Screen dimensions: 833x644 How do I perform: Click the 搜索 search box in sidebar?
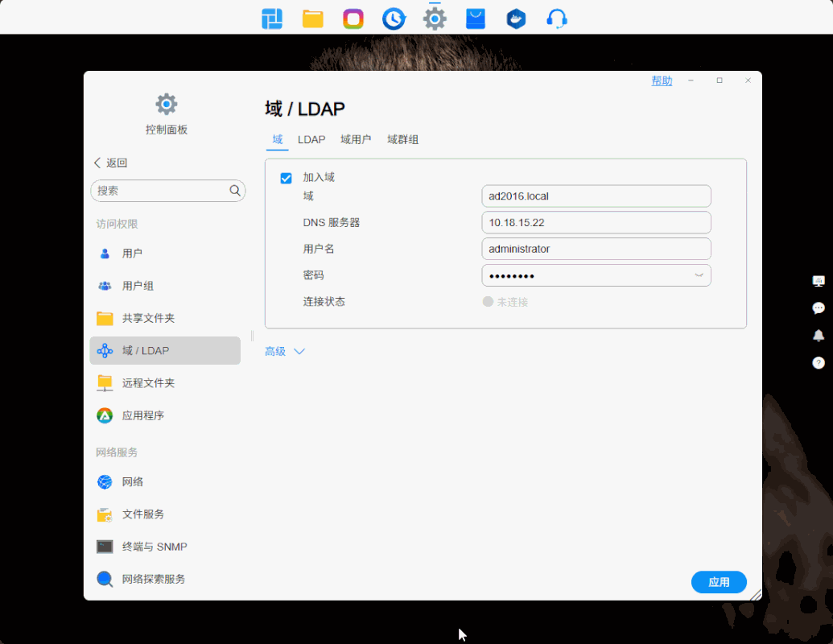pos(168,191)
